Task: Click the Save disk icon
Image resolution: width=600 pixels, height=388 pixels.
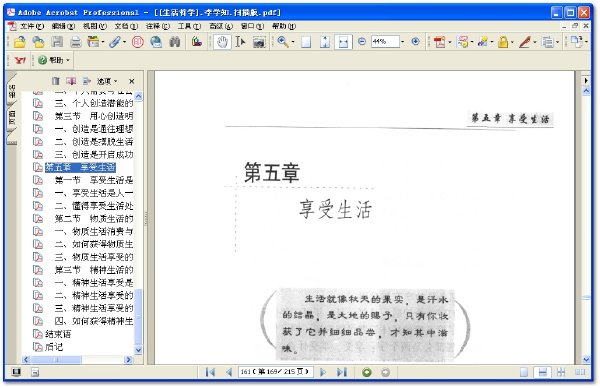Action: coord(57,42)
